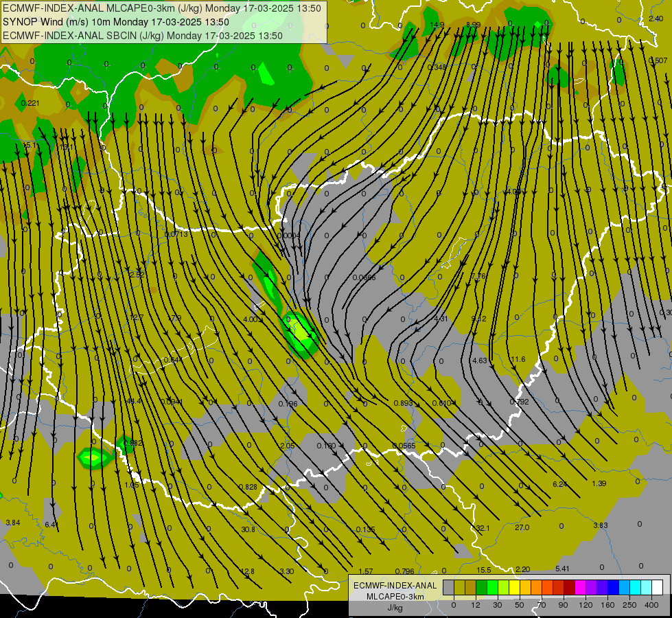The height and width of the screenshot is (618, 672).
Task: Click the map value 6.41
Action: tap(51, 525)
